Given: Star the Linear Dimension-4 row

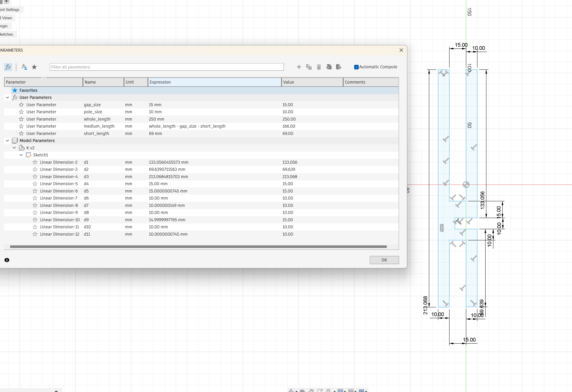Looking at the screenshot, I should pyautogui.click(x=35, y=177).
